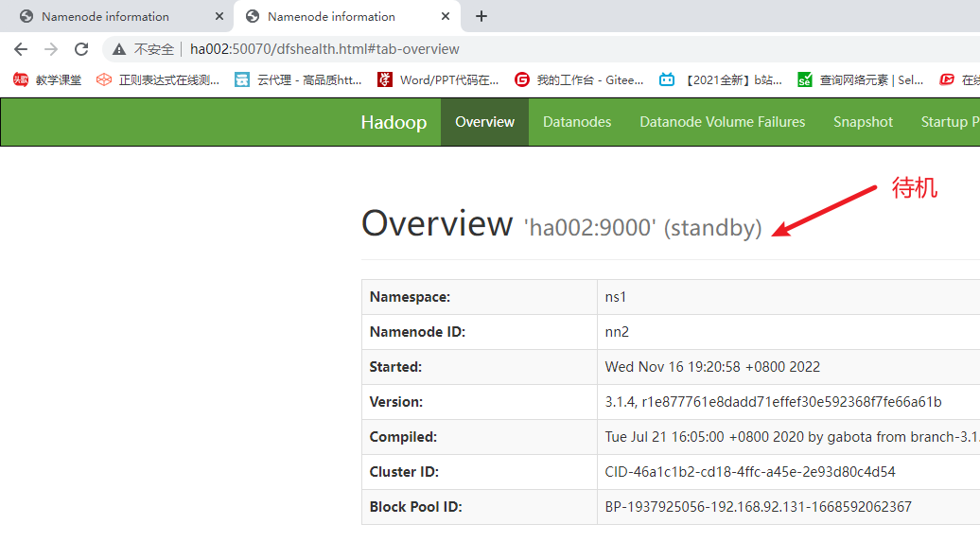Open 我的工作台 Gitee bookmark
The width and height of the screenshot is (980, 542).
point(579,80)
